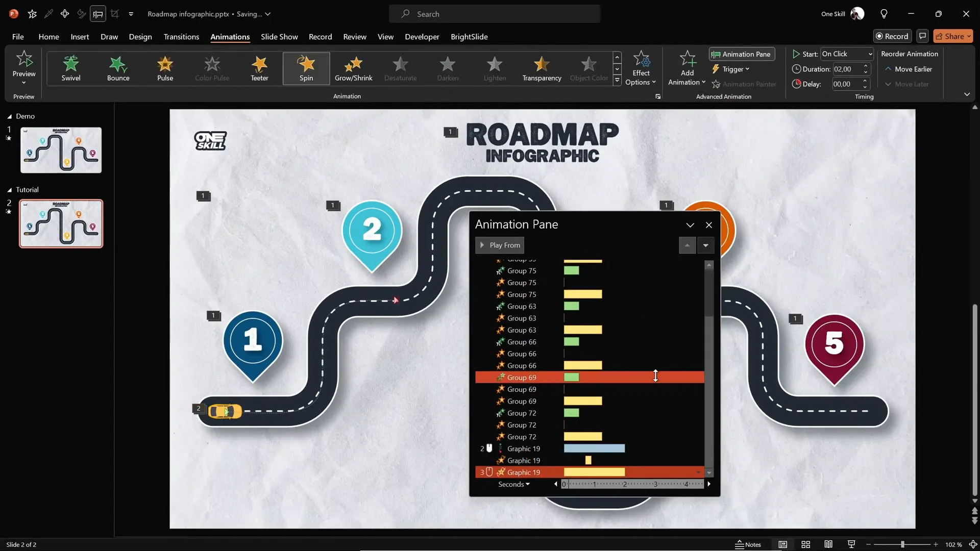Move animation down with pane arrow
The image size is (980, 551).
[705, 245]
